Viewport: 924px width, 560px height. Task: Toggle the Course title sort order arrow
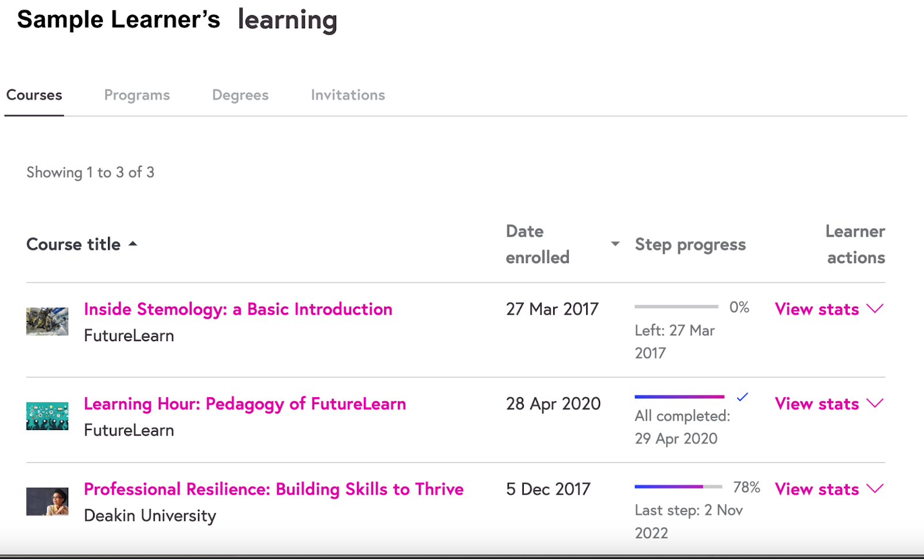click(133, 244)
